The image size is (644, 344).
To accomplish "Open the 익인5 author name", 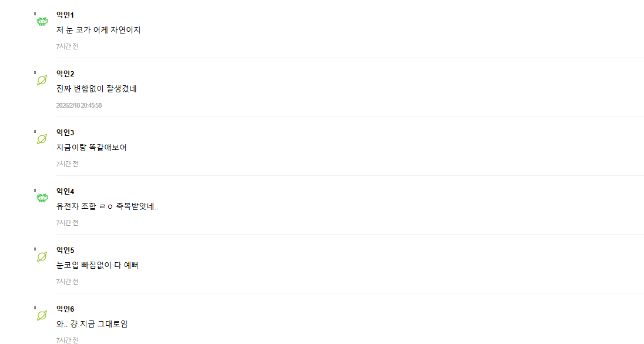I will [65, 250].
